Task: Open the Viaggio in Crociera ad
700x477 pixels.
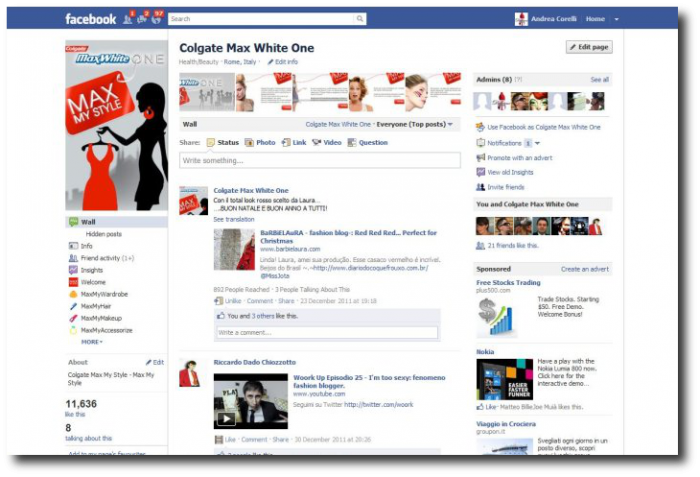Action: [506, 424]
